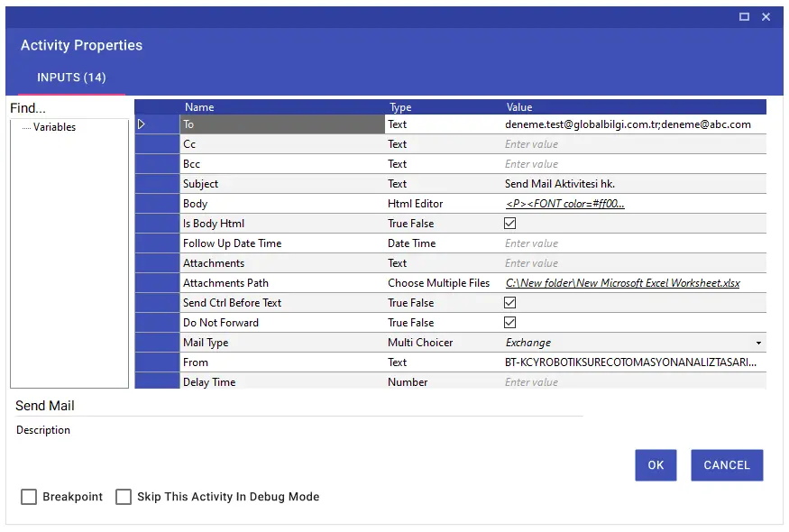Open the Body Html editor link
The image size is (789, 532).
click(564, 204)
